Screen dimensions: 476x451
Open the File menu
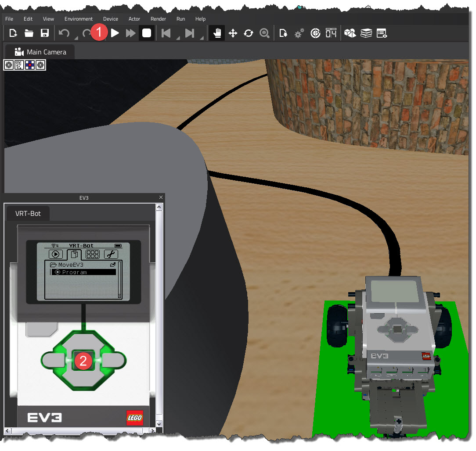pos(9,19)
